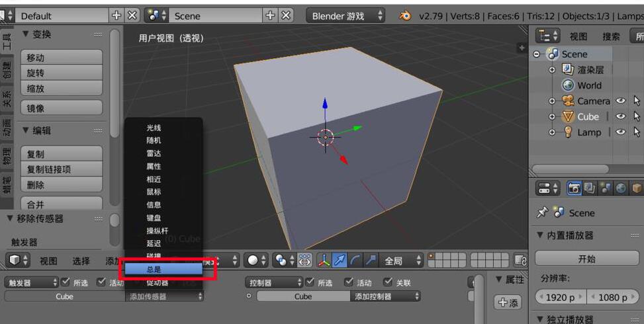This screenshot has height=324, width=644.
Task: Expand the Lamp tree item
Action: [x=552, y=132]
